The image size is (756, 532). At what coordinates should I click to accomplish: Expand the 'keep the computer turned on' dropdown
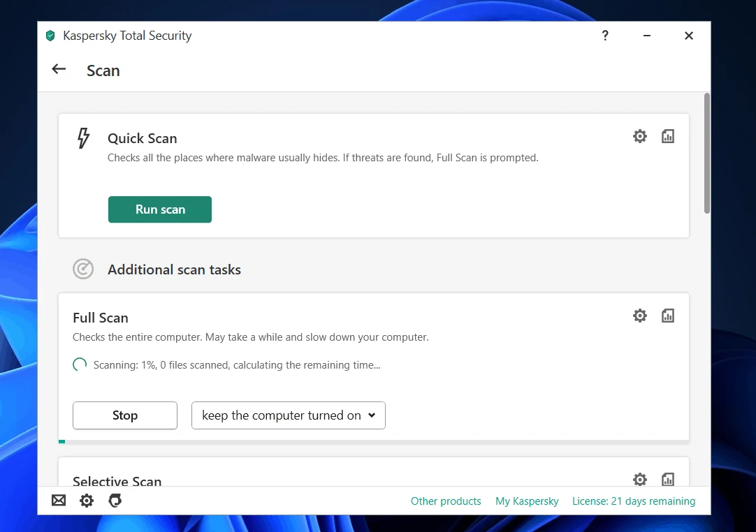(x=289, y=415)
